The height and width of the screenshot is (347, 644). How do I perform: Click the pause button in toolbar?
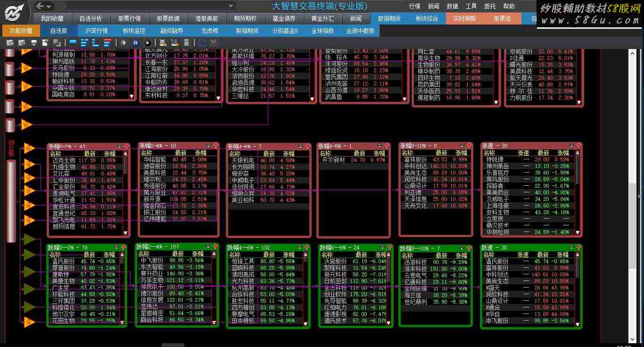135,42
